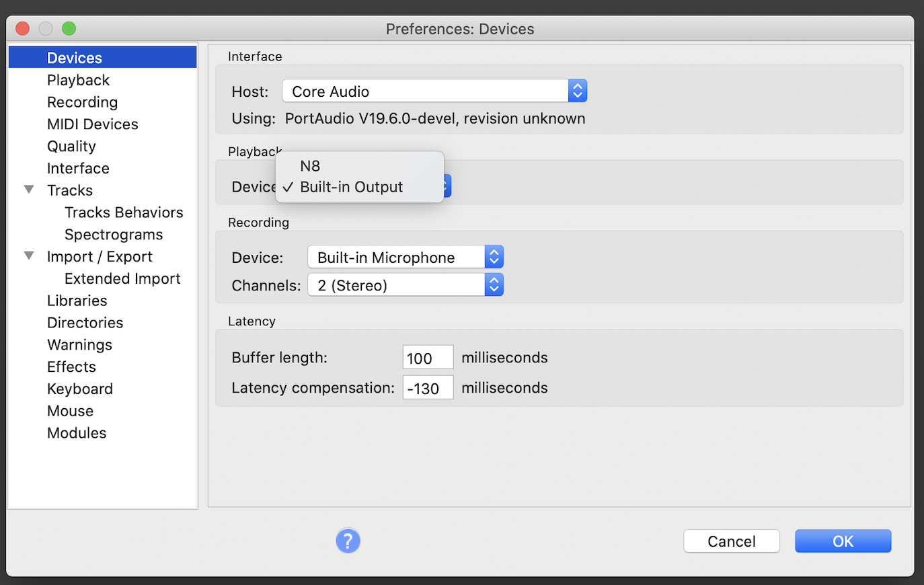924x585 pixels.
Task: Collapse the Tracks disclosure triangle
Action: click(29, 190)
